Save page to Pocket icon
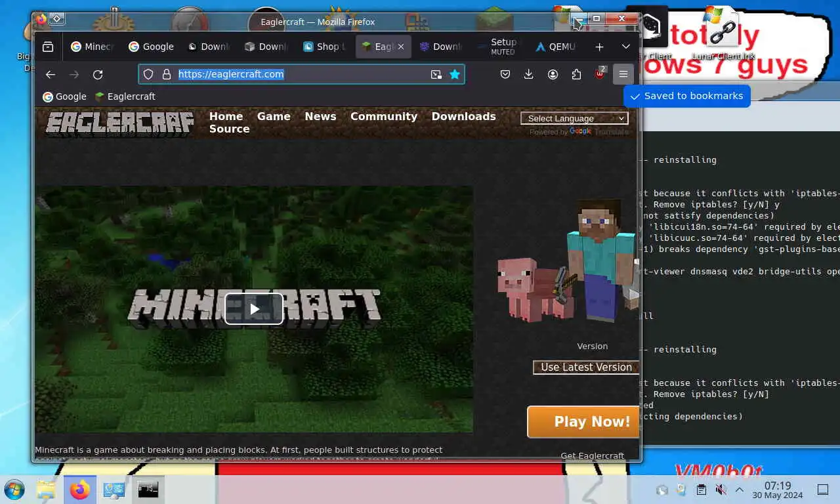Viewport: 840px width, 504px height. [x=505, y=74]
